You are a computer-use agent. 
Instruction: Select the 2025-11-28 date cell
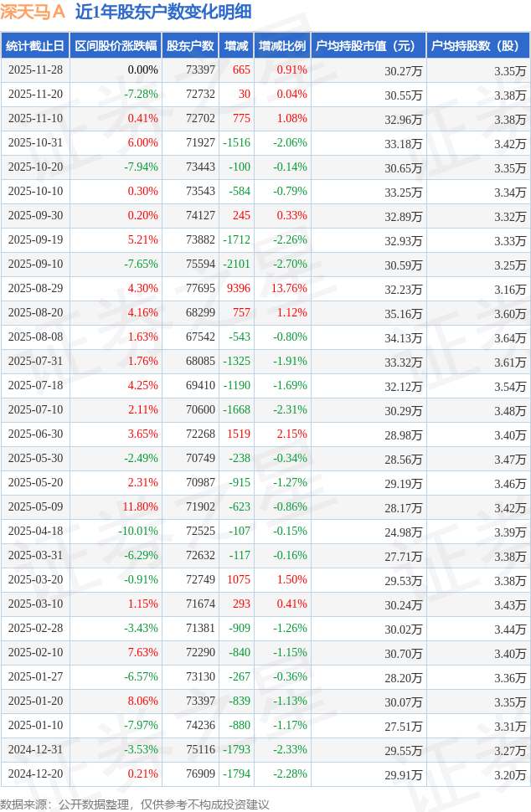(35, 70)
